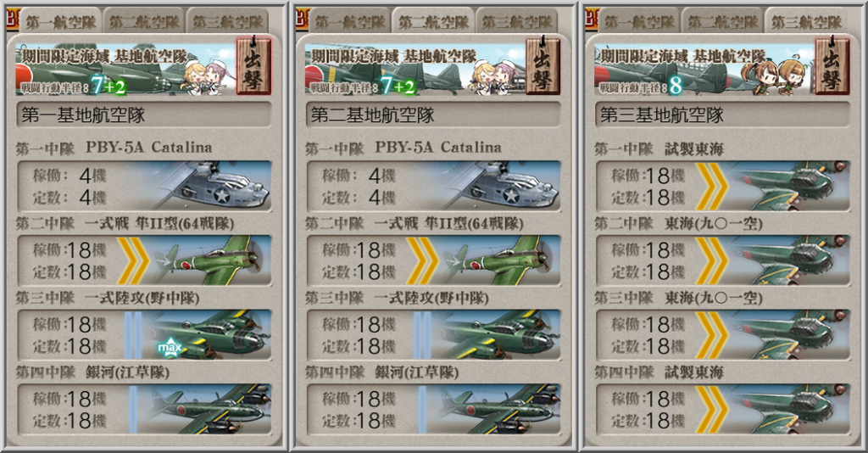The image size is (868, 453).
Task: Toggle the 出撃 wooden sign of 第二基地航空隊
Action: 542,66
